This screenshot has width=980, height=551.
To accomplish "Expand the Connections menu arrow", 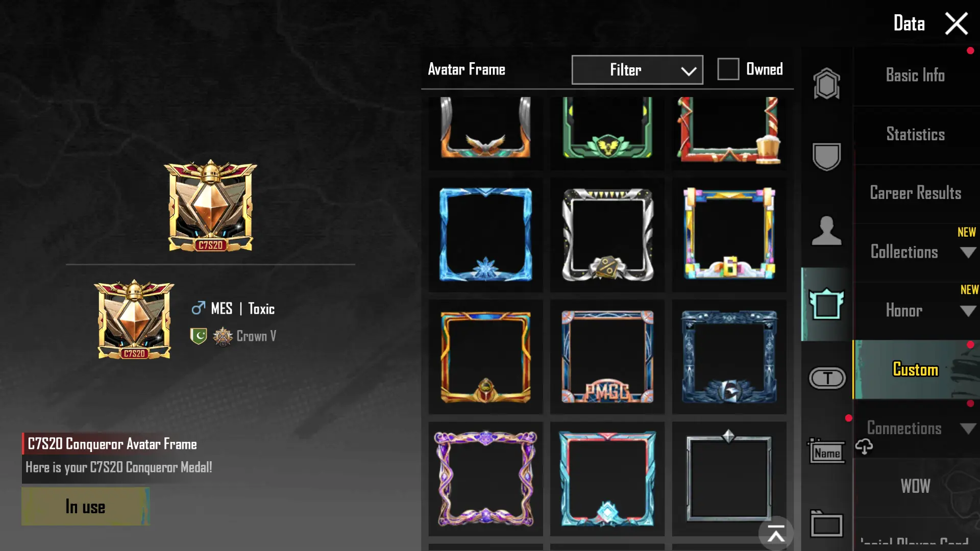I will 968,429.
